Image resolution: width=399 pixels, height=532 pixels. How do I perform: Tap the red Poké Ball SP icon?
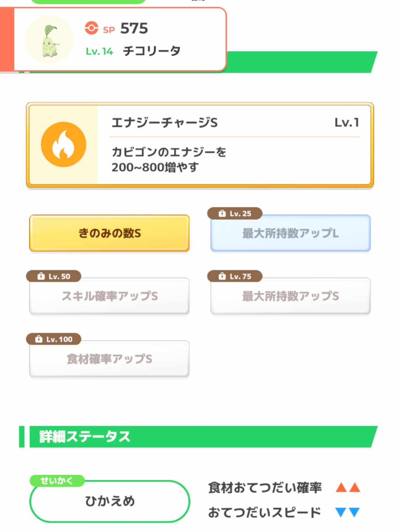coord(91,28)
